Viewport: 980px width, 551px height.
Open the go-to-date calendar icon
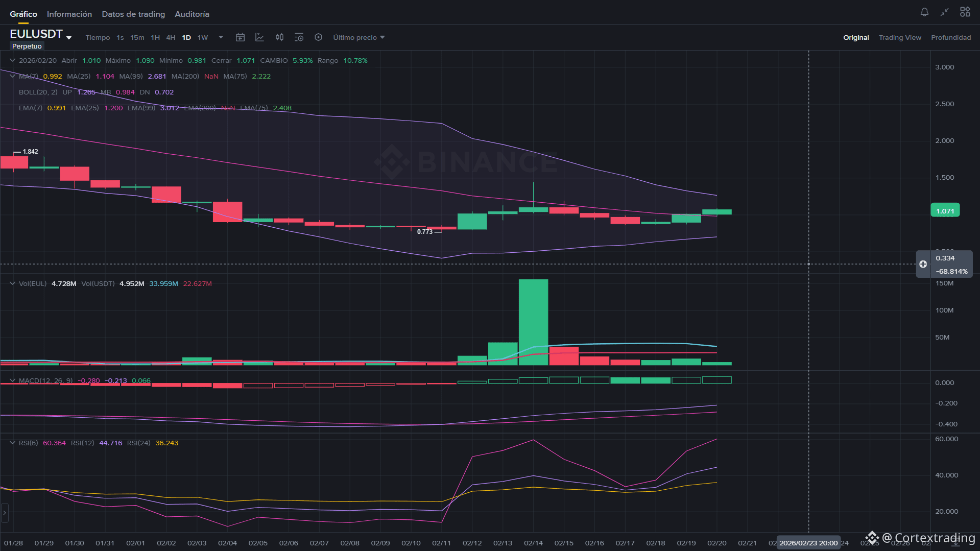click(240, 37)
